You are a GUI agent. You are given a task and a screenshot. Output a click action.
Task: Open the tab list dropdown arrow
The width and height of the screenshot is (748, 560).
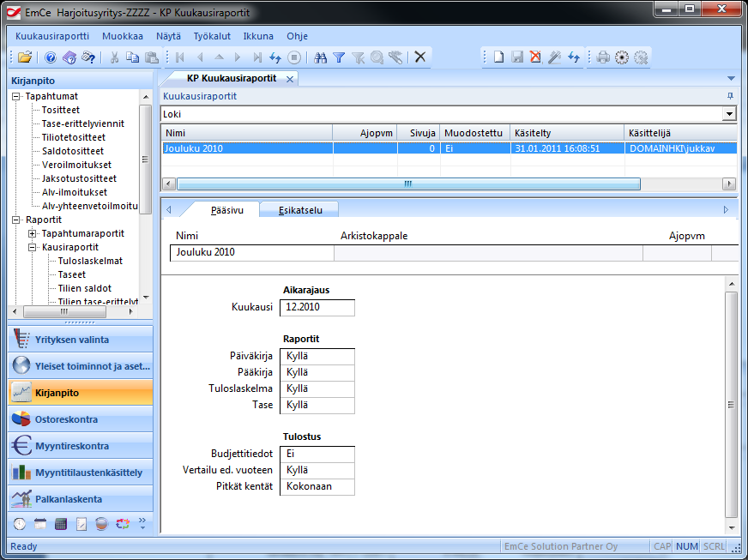pyautogui.click(x=731, y=78)
